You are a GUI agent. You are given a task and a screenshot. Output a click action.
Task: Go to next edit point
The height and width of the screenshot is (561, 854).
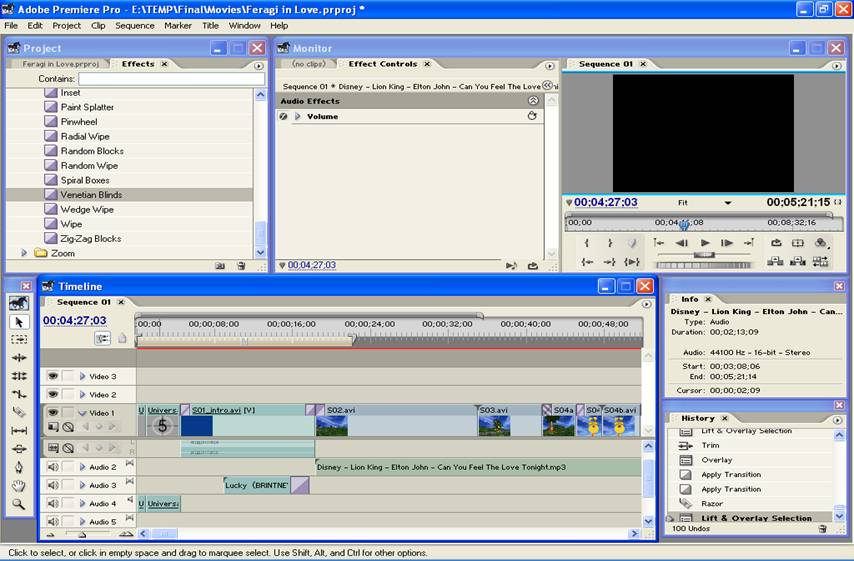tap(749, 243)
